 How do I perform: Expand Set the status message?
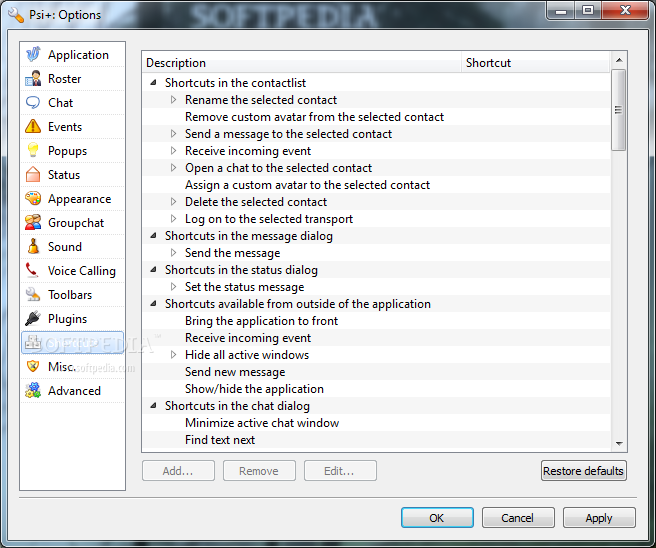[x=174, y=287]
